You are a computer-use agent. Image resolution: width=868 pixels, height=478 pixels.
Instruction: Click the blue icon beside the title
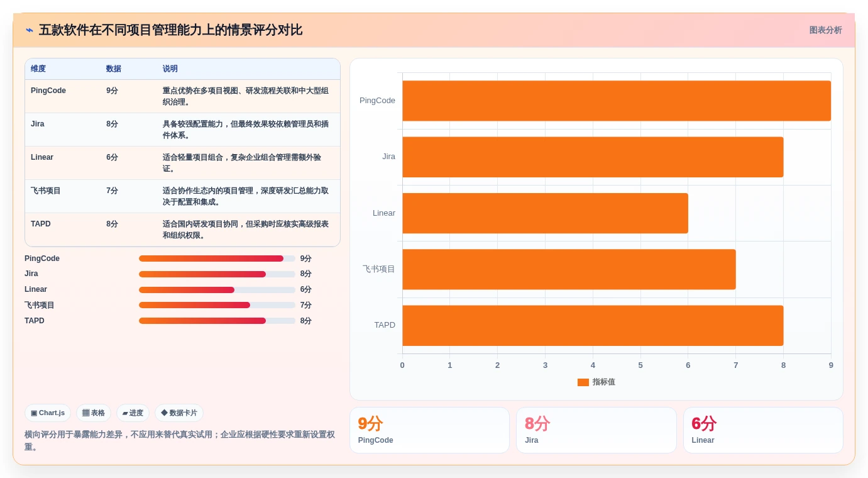[x=30, y=30]
